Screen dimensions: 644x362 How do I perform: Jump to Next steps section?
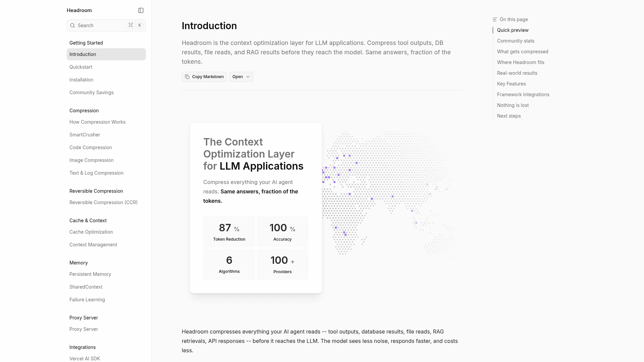(509, 116)
